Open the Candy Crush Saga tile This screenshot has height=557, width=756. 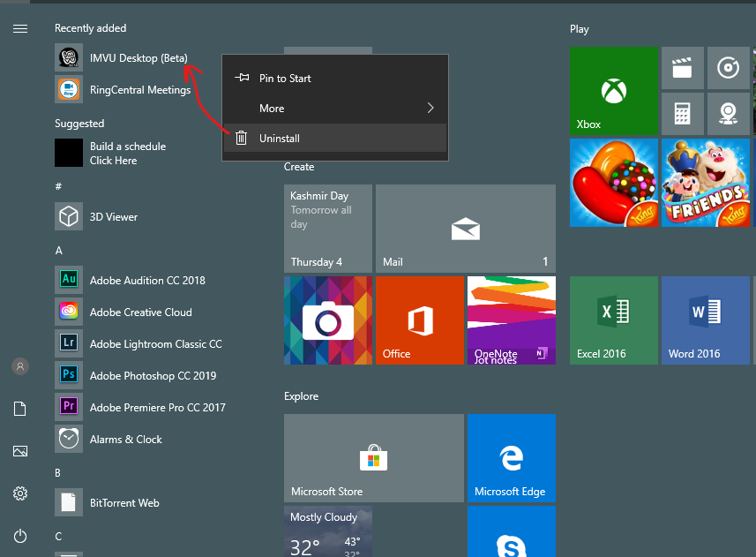tap(613, 183)
